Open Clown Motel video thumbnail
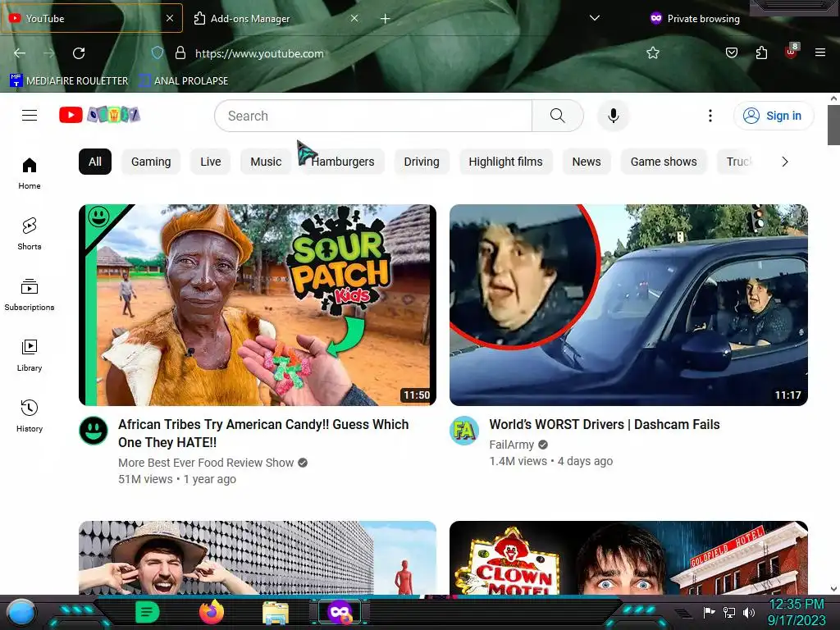 click(628, 558)
